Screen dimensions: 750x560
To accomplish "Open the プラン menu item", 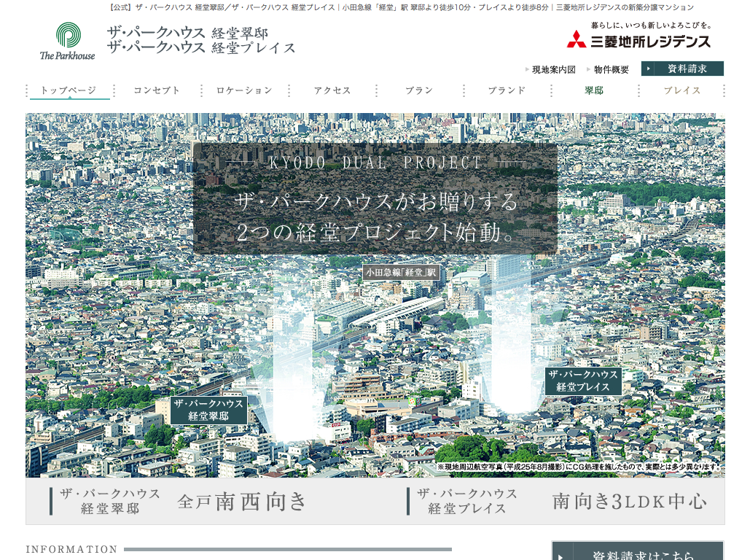I will [x=419, y=90].
